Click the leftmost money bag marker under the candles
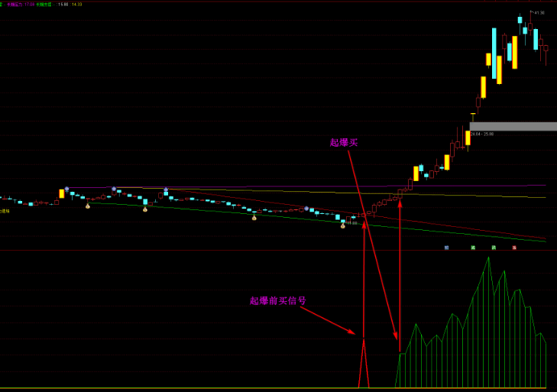Viewport: 557px width, 392px height. pyautogui.click(x=88, y=206)
